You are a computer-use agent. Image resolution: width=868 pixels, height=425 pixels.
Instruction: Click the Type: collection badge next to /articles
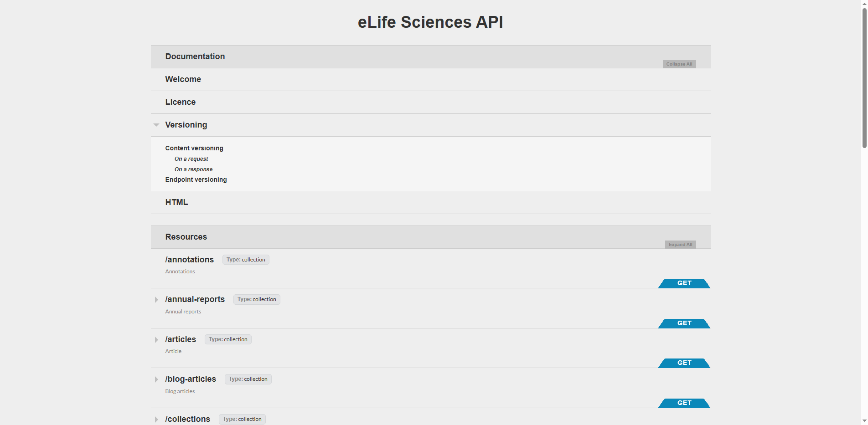click(x=228, y=339)
